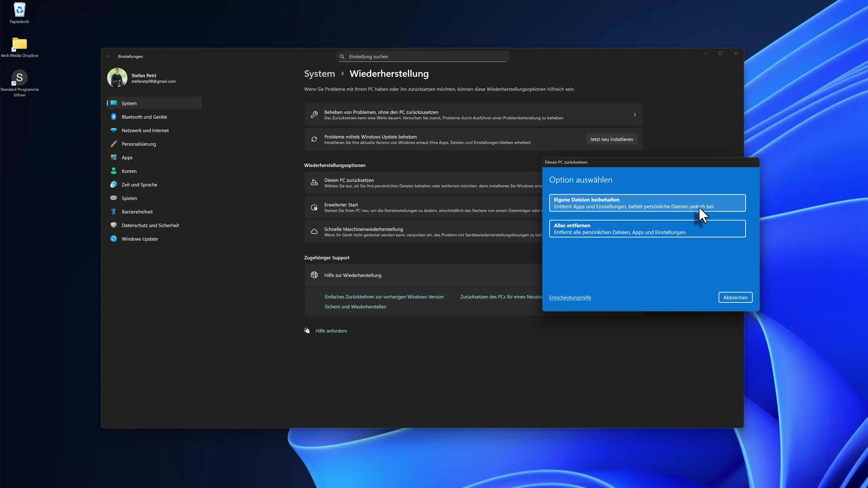
Task: Open the Entscheidungshilfe link
Action: (570, 297)
